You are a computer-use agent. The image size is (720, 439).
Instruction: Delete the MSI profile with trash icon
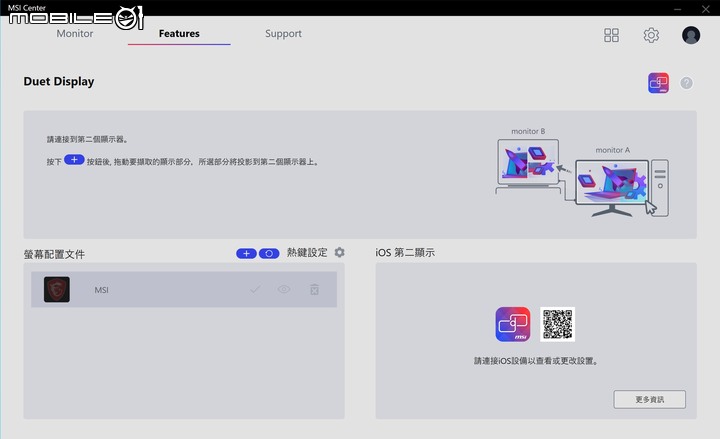[315, 289]
